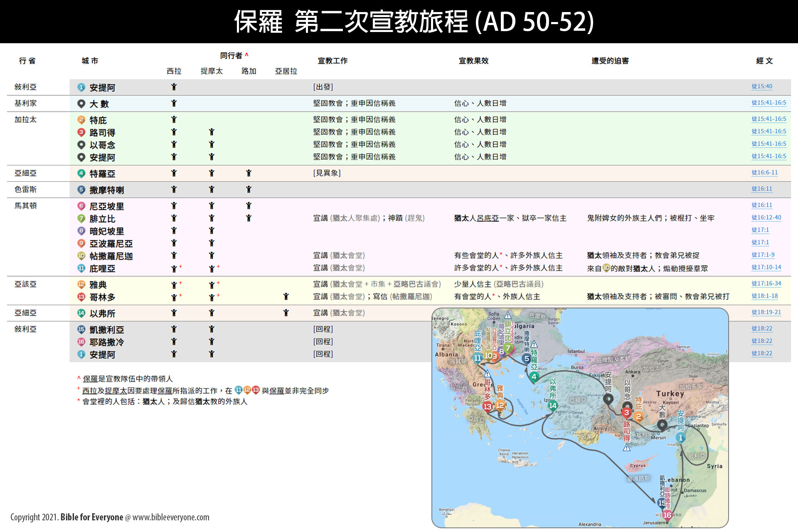Click the blue number 11 marker beside 庇哩亞

pos(81,268)
